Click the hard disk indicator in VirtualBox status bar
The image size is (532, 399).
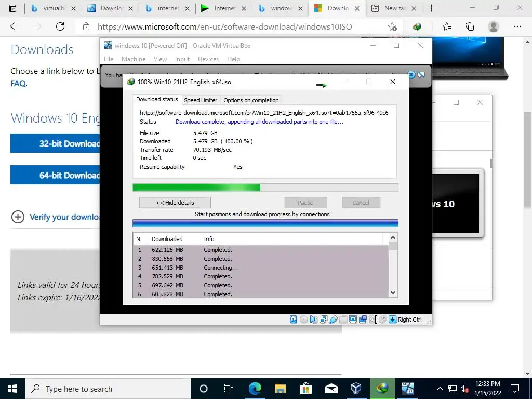coord(294,320)
